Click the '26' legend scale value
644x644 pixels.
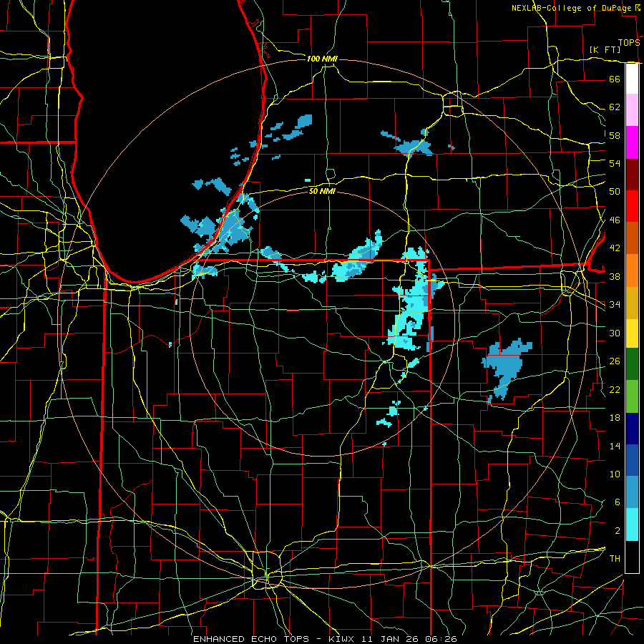pyautogui.click(x=615, y=361)
